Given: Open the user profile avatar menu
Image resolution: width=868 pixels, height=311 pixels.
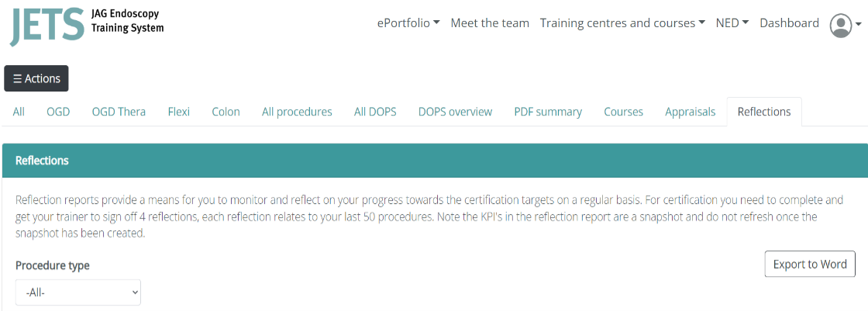Looking at the screenshot, I should pyautogui.click(x=845, y=25).
